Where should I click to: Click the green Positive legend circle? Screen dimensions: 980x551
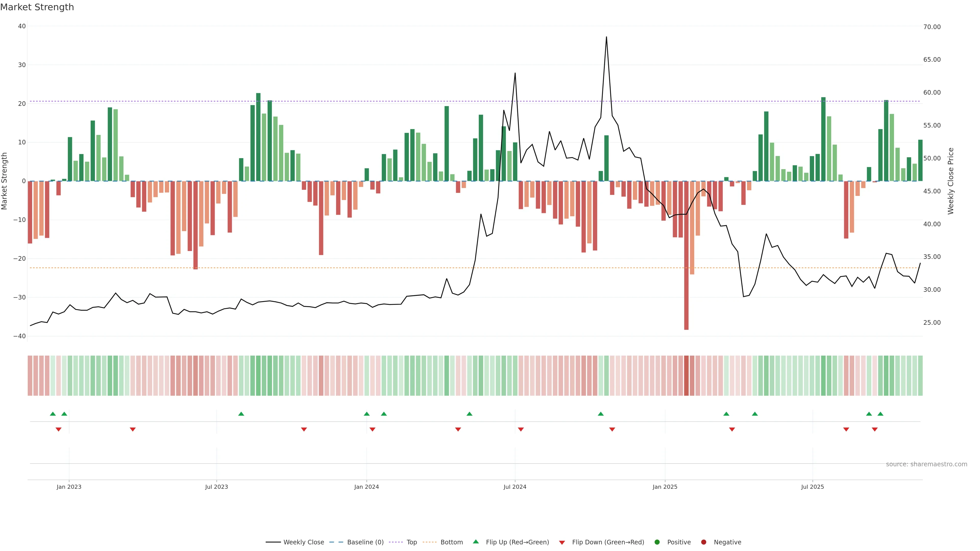pyautogui.click(x=657, y=542)
